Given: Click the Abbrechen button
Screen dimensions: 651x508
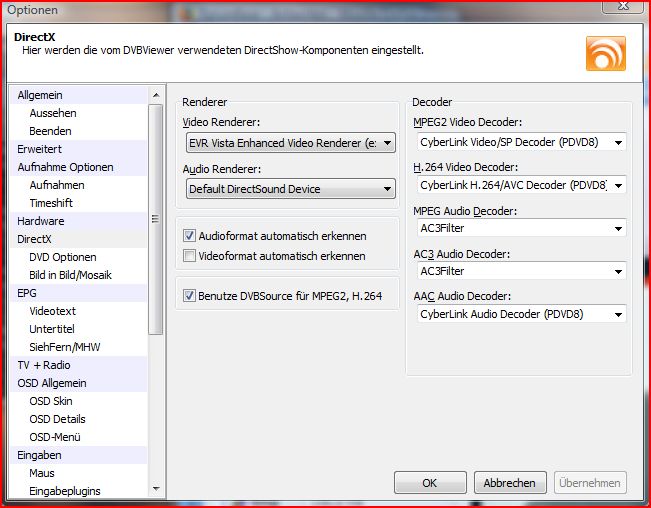Looking at the screenshot, I should tap(510, 483).
